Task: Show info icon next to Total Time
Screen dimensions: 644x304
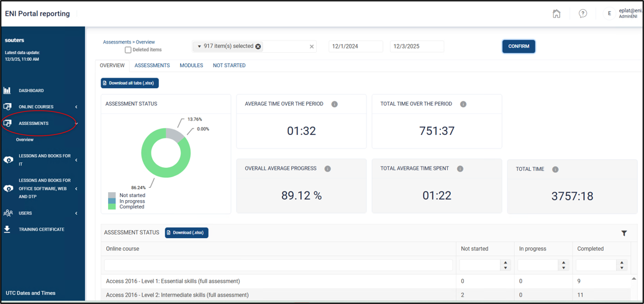Action: pyautogui.click(x=555, y=169)
